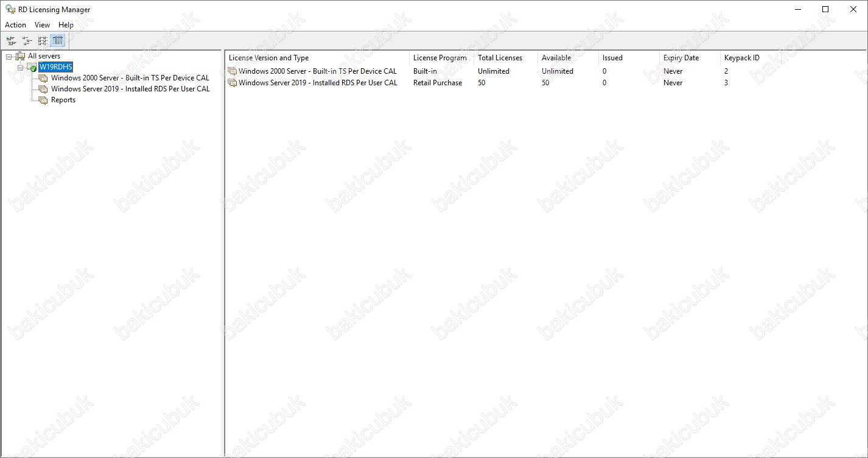Viewport: 868px width, 458px height.
Task: Click Issued value 0 in Server 2019 row
Action: click(604, 83)
